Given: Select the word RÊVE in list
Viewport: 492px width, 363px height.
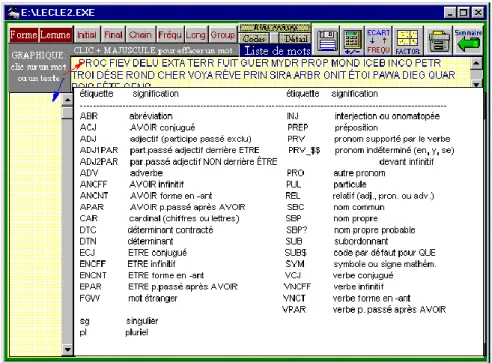Looking at the screenshot, I should pos(228,75).
